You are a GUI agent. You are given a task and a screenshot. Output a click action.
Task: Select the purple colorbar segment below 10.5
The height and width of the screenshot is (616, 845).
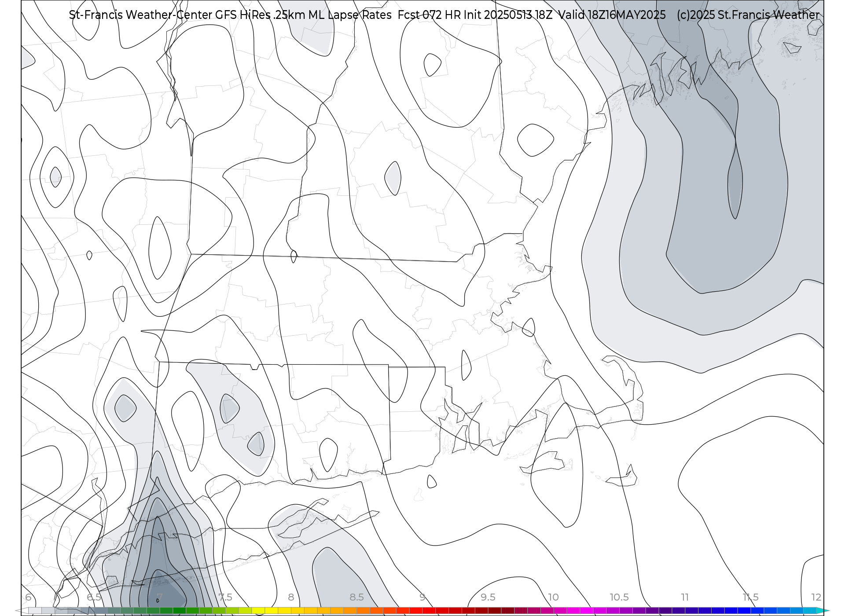point(626,611)
